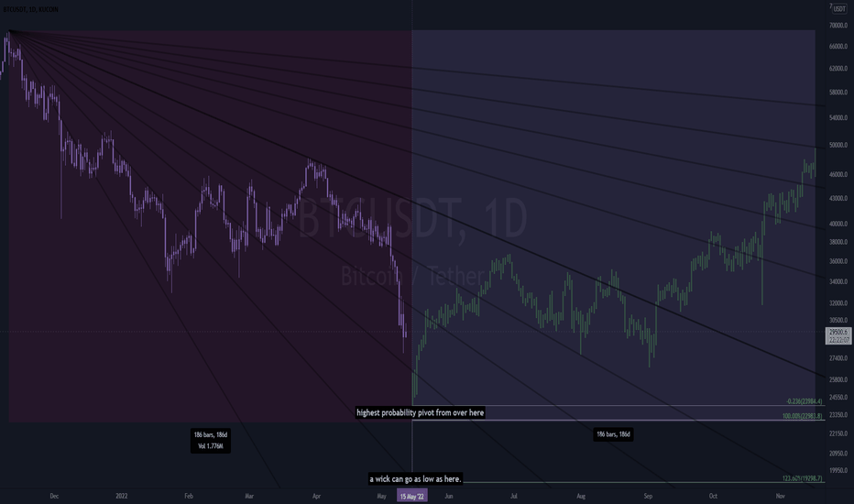The width and height of the screenshot is (854, 504).
Task: Click the Oct label on time axis
Action: 713,497
